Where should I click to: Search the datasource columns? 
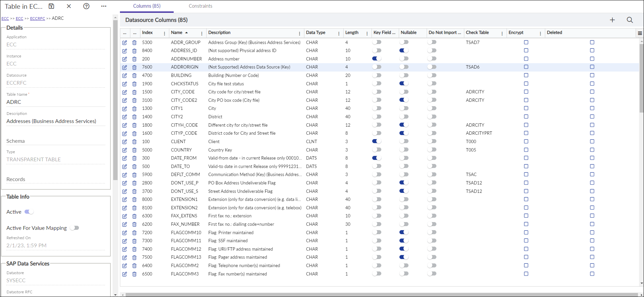pyautogui.click(x=630, y=20)
